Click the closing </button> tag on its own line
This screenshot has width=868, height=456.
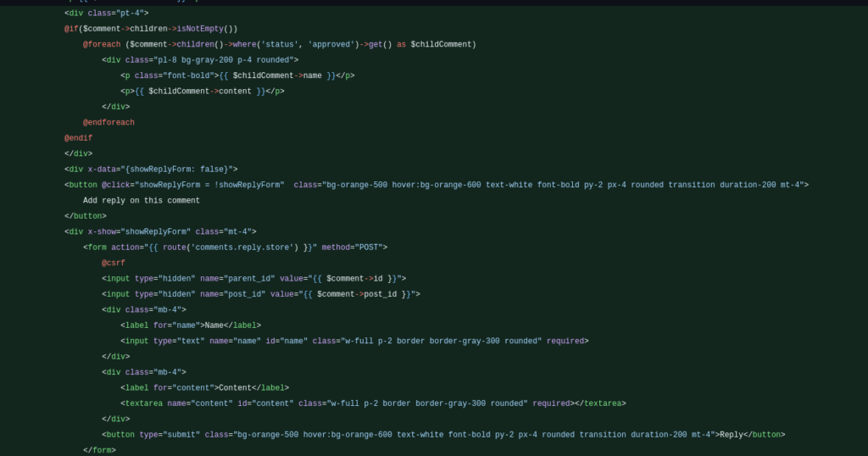[x=86, y=216]
